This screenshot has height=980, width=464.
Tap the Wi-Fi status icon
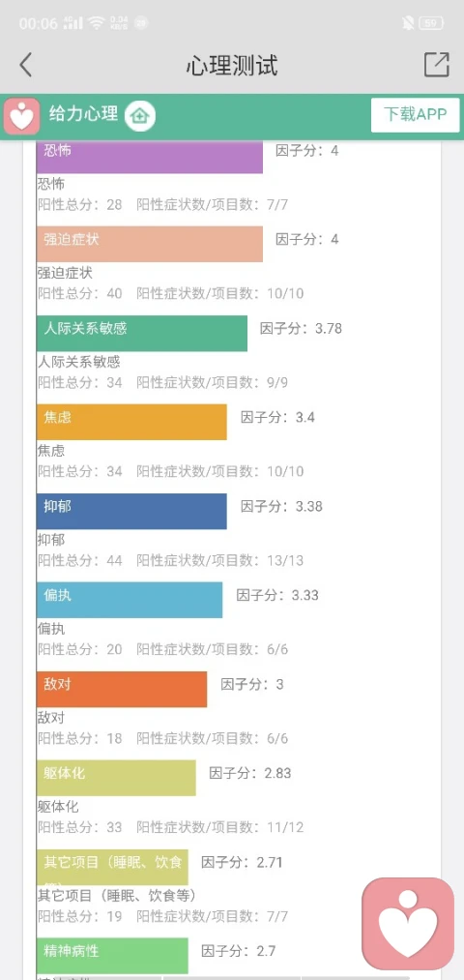[96, 23]
